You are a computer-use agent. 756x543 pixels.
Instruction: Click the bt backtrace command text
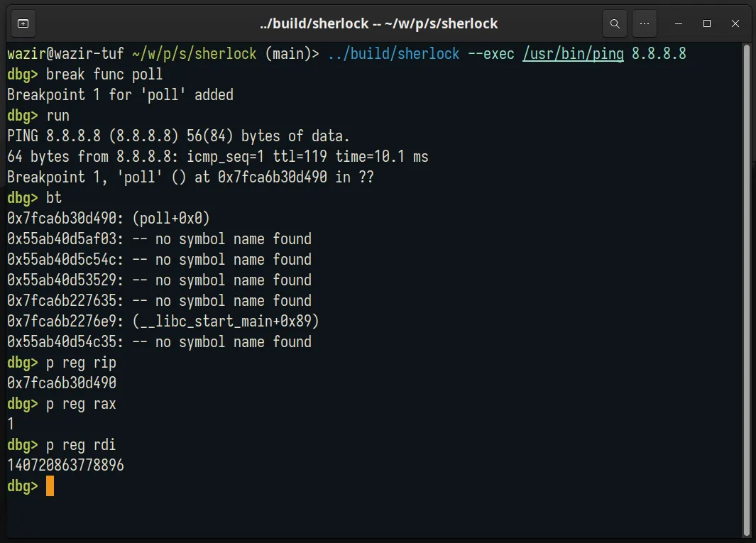(x=53, y=197)
